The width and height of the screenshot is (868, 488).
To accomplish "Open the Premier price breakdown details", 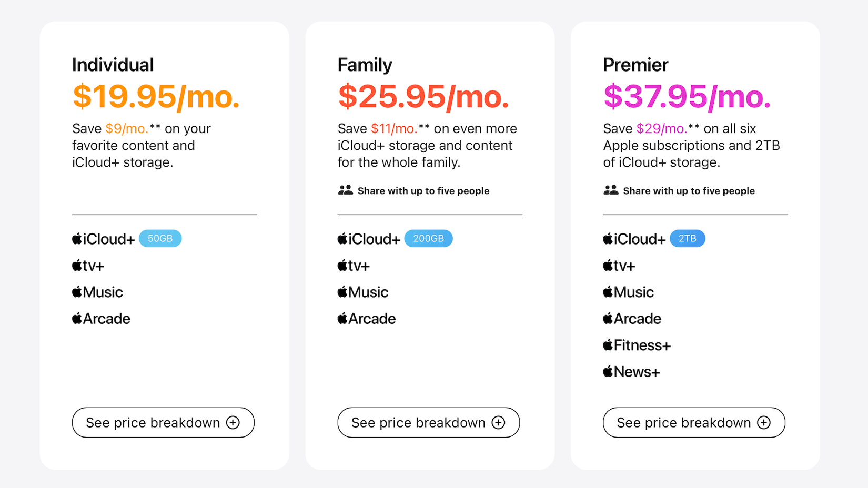I will click(x=763, y=422).
